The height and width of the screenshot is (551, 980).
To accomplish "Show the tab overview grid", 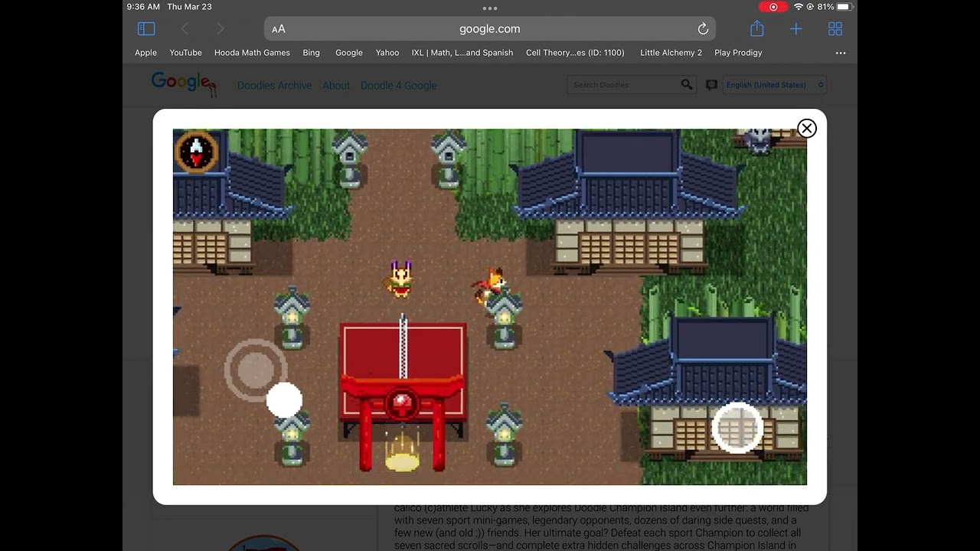I will click(x=835, y=29).
